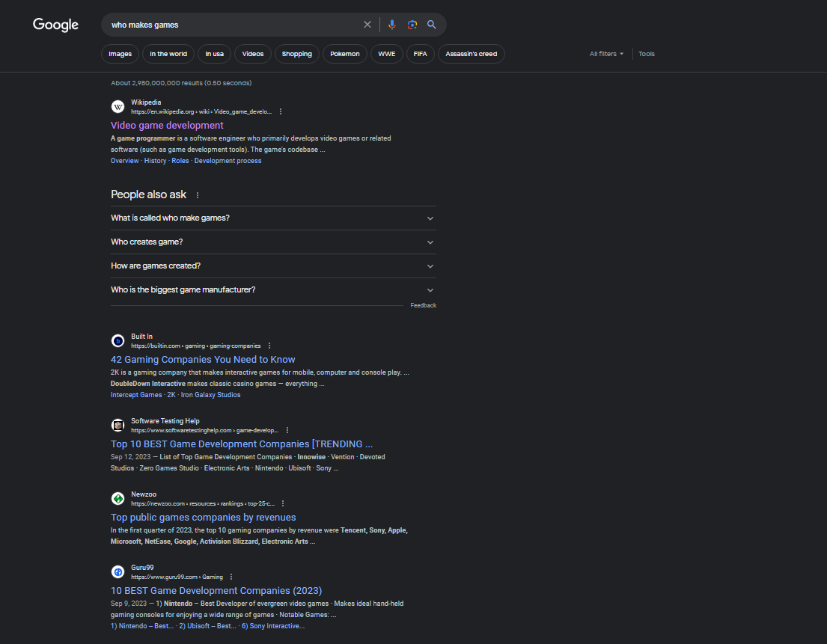The width and height of the screenshot is (827, 644).
Task: Expand 'Who creates game?' question
Action: click(x=273, y=242)
